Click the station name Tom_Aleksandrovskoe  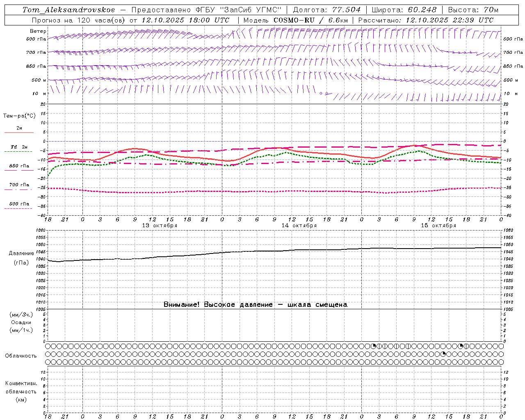[x=68, y=10]
